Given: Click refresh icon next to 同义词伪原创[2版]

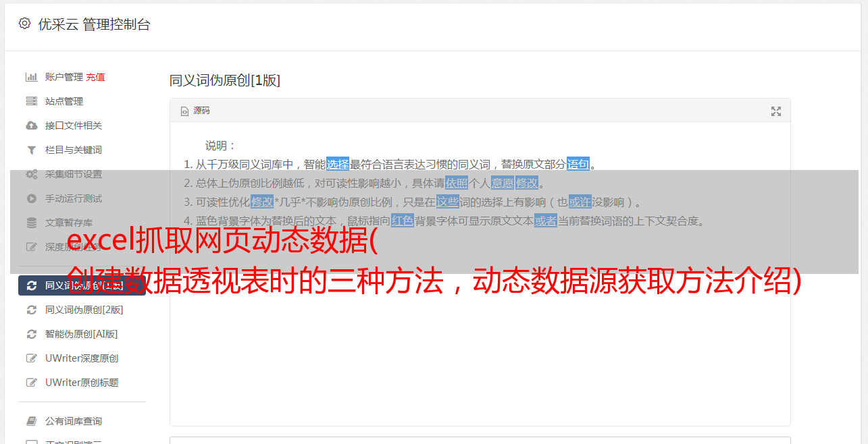Looking at the screenshot, I should point(31,310).
